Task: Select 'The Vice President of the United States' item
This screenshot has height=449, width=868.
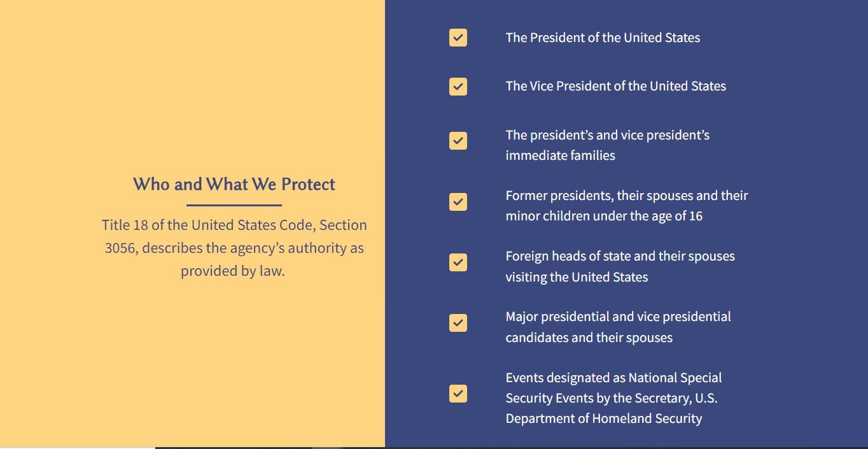Action: pos(615,86)
